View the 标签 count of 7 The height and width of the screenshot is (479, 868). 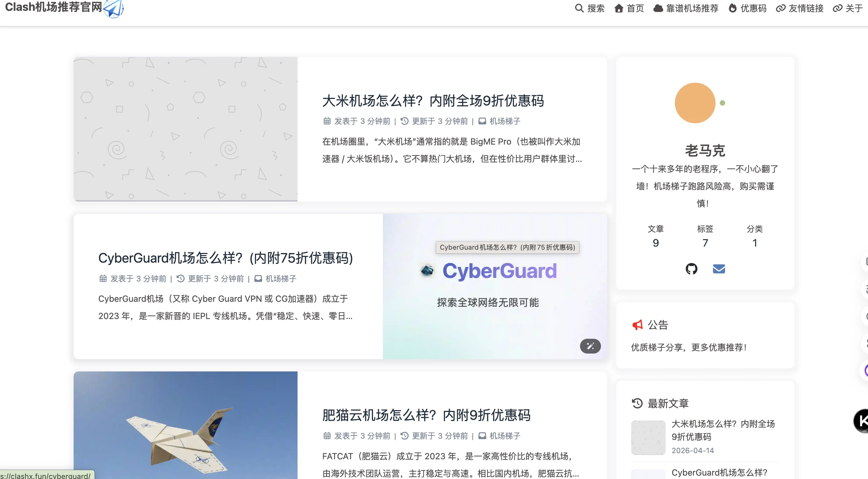pos(705,243)
